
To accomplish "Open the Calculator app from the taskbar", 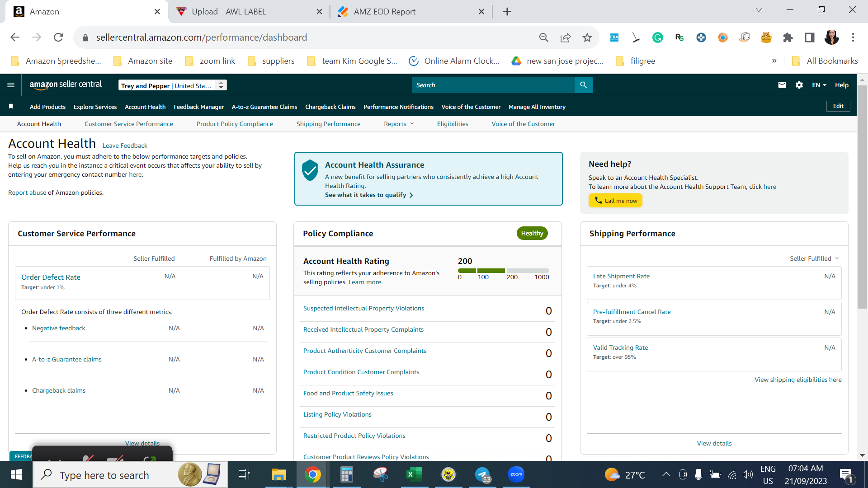I will (x=347, y=474).
